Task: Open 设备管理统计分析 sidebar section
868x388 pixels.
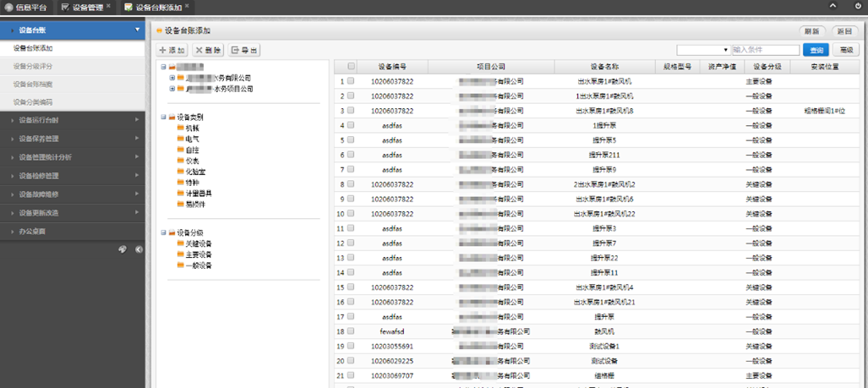Action: pyautogui.click(x=73, y=157)
